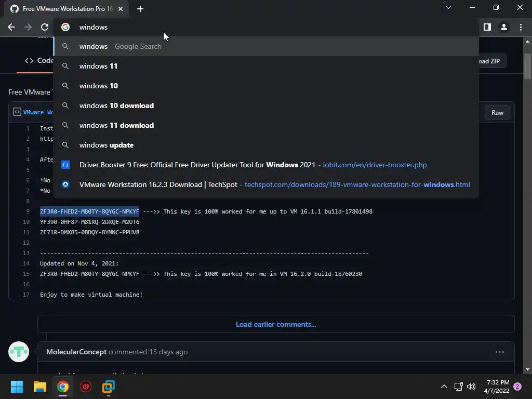The height and width of the screenshot is (399, 532).
Task: Open the notification badge showing 2
Action: (517, 387)
